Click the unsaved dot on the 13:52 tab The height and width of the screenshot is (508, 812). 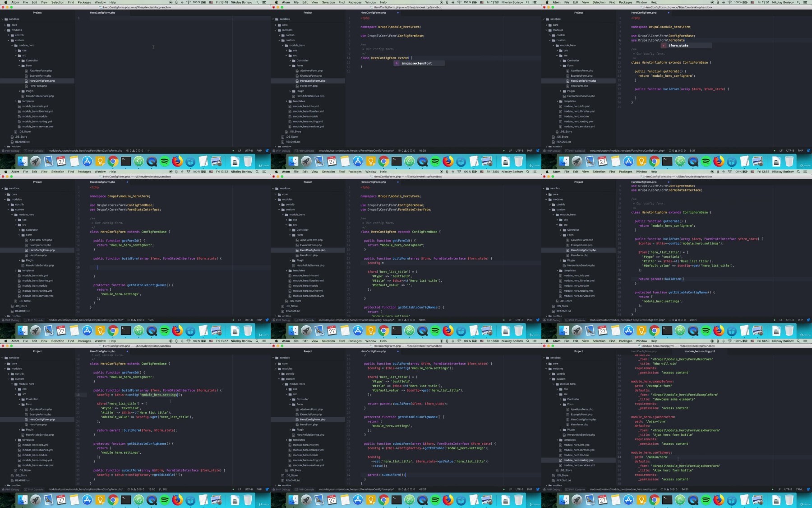click(x=127, y=182)
